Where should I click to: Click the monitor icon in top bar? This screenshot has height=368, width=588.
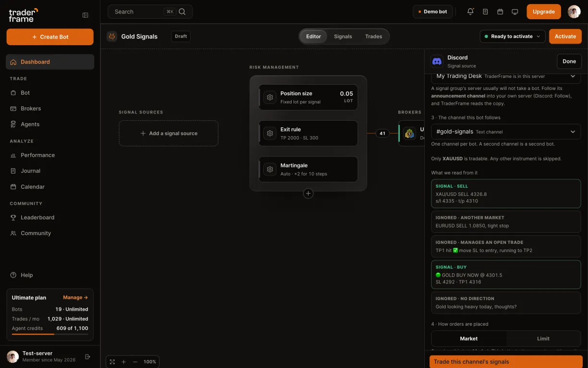(515, 12)
